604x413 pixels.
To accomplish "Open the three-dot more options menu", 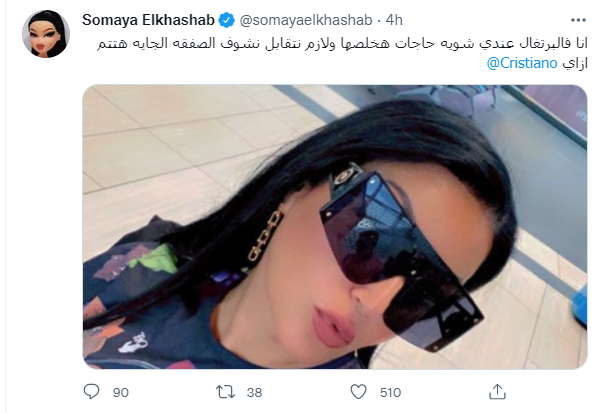I will (x=578, y=20).
